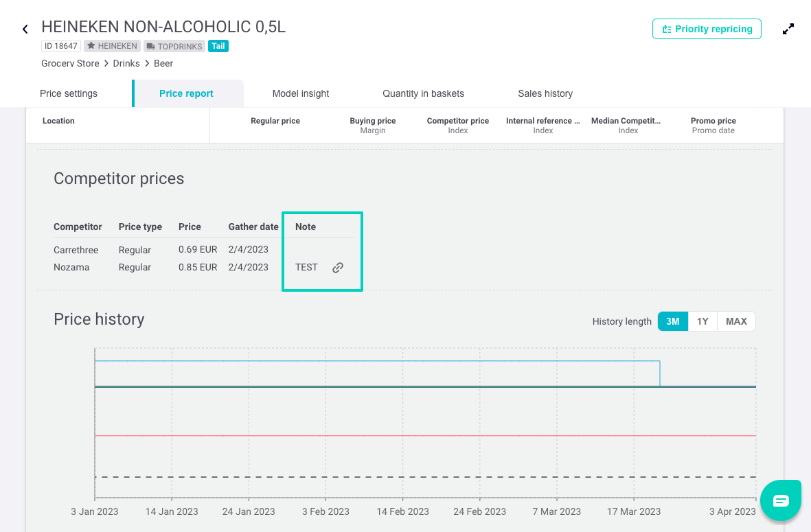Navigate to Beer breadcrumb

click(x=163, y=63)
